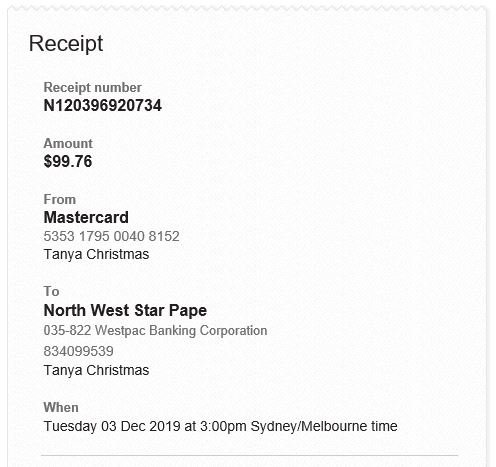Screen dimensions: 496x467
Task: Click sender name Tanya Christmas under Mastercard
Action: 96,254
